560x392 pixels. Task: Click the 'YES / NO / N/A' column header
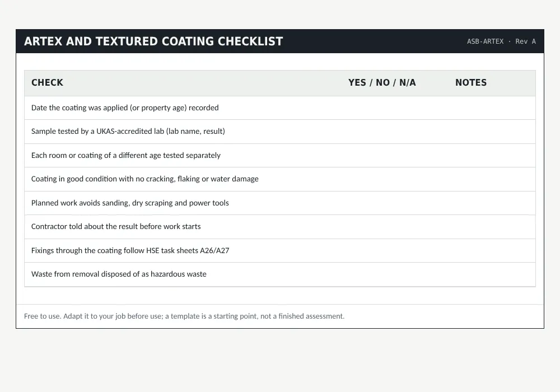(382, 82)
